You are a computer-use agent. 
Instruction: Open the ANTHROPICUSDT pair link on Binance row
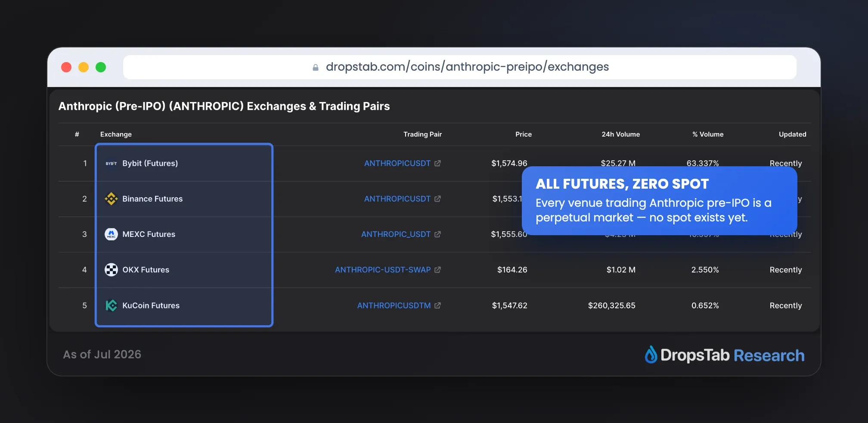click(x=397, y=199)
